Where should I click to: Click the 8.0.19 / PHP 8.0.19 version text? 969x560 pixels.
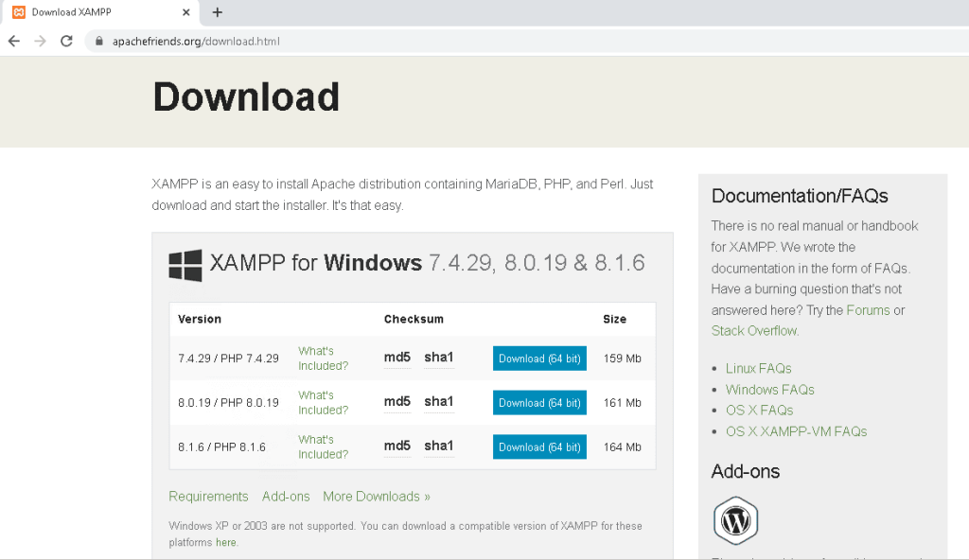[228, 403]
